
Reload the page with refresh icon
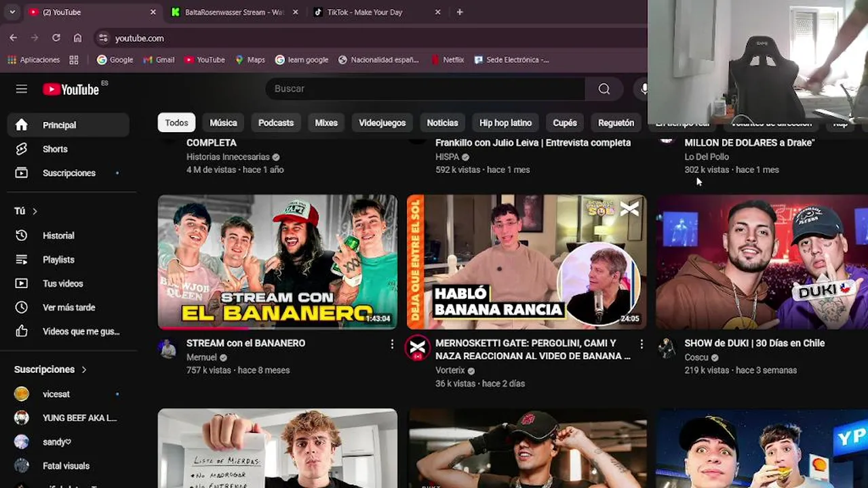[56, 38]
